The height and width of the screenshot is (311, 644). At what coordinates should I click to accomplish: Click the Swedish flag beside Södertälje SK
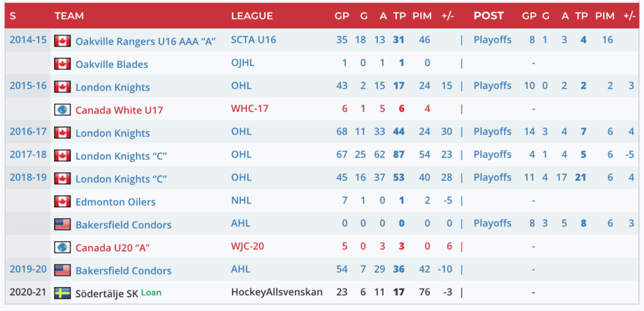coord(62,293)
